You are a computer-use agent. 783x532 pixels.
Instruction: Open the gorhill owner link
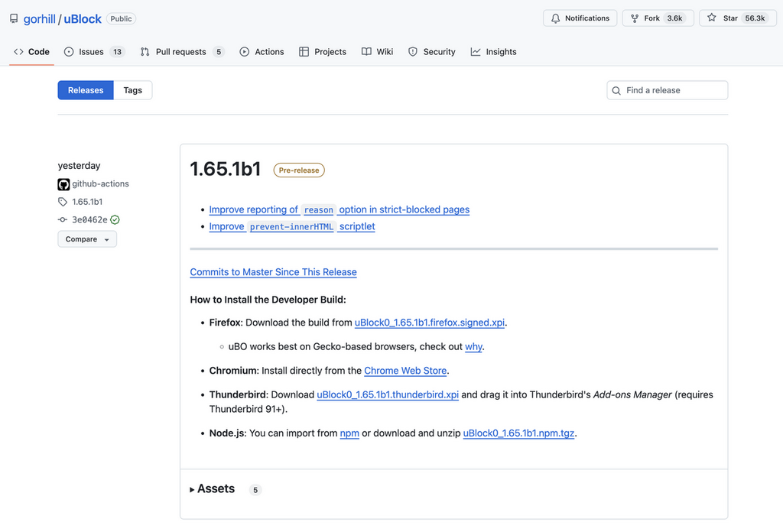tap(40, 19)
